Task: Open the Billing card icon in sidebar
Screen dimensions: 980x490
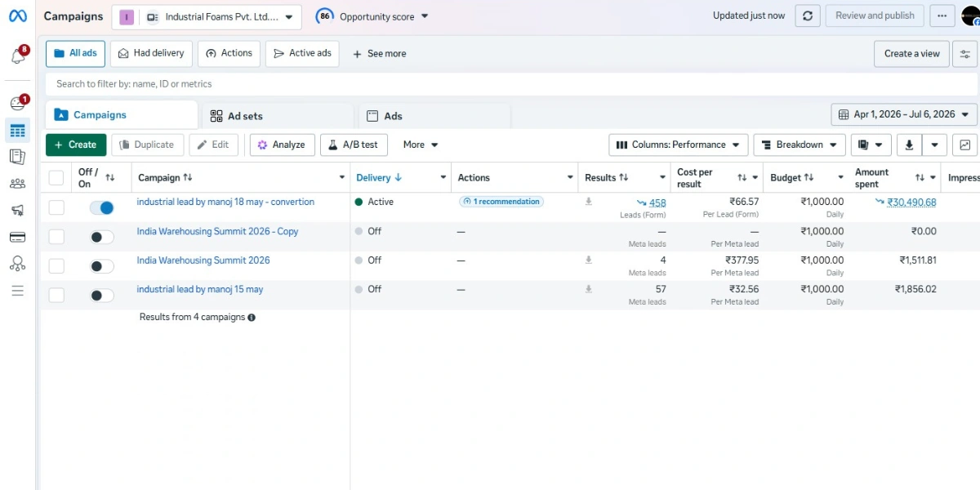Action: coord(17,238)
